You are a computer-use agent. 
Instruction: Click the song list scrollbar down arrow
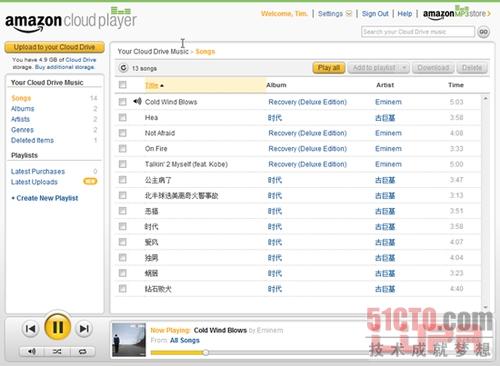pyautogui.click(x=485, y=307)
